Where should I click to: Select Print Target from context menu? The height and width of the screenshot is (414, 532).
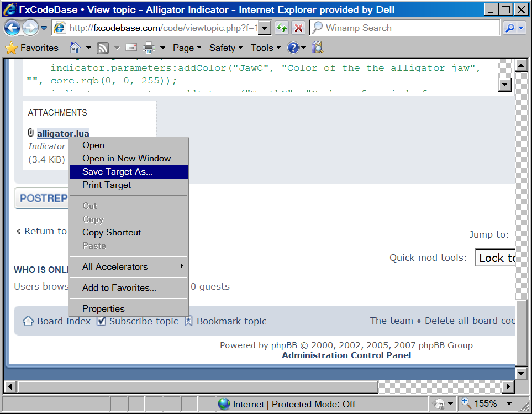point(129,185)
